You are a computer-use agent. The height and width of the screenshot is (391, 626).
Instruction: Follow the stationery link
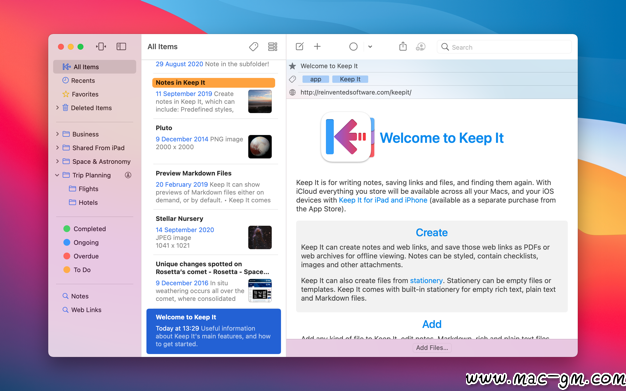[x=426, y=280]
